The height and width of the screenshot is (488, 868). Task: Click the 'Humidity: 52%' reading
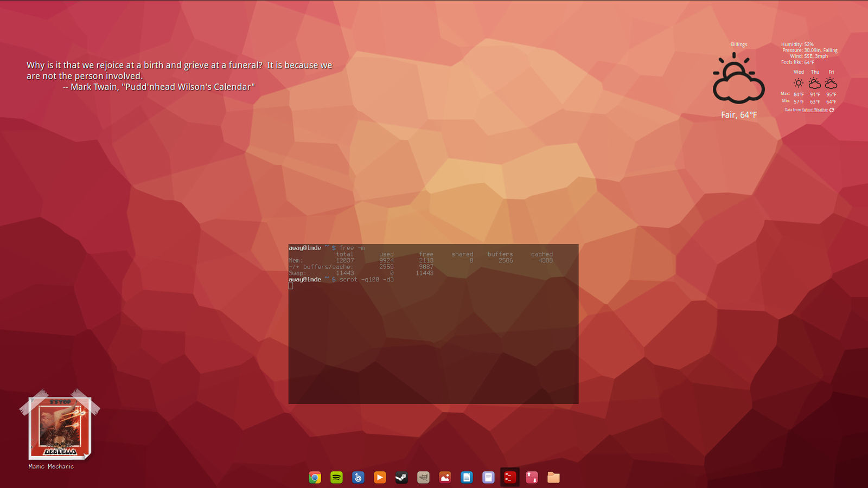(x=797, y=44)
